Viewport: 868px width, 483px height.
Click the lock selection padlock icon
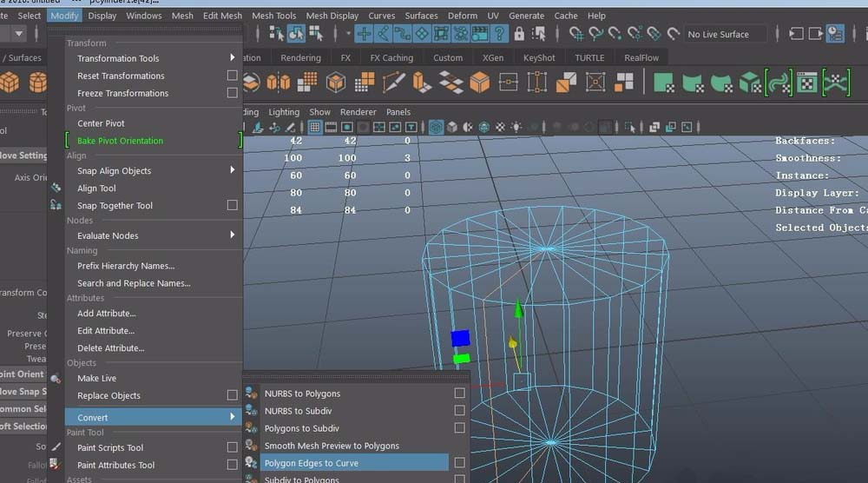click(519, 34)
